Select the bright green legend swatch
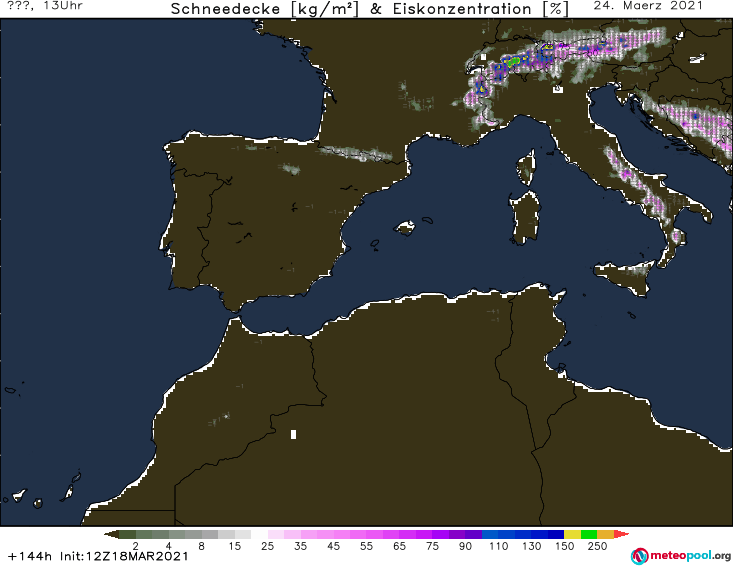 [x=589, y=534]
